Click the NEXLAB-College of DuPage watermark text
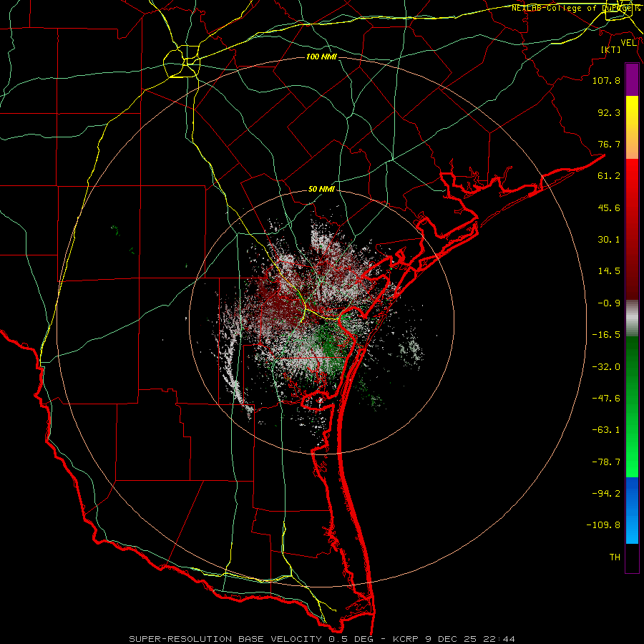The width and height of the screenshot is (644, 644). (x=576, y=8)
